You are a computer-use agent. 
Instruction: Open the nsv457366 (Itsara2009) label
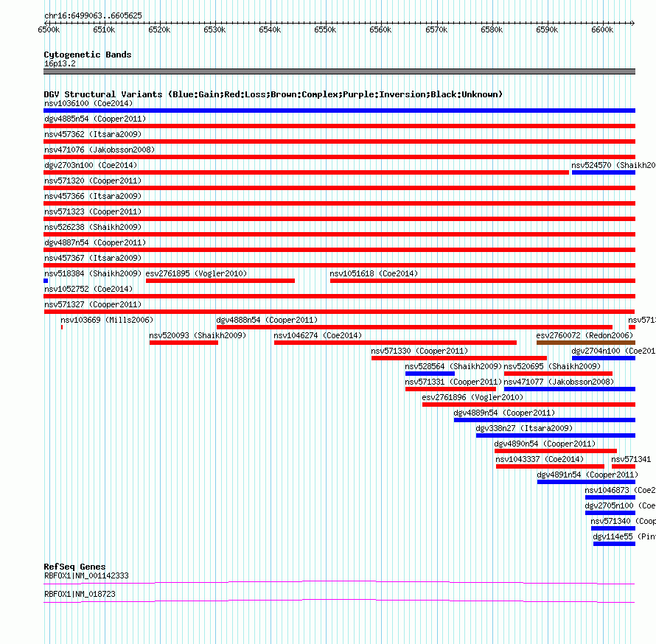(x=93, y=196)
